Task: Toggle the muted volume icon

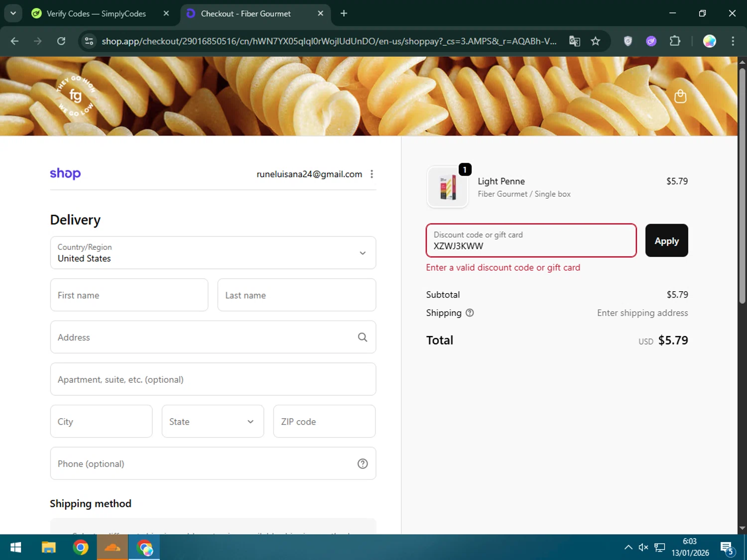Action: (x=643, y=548)
